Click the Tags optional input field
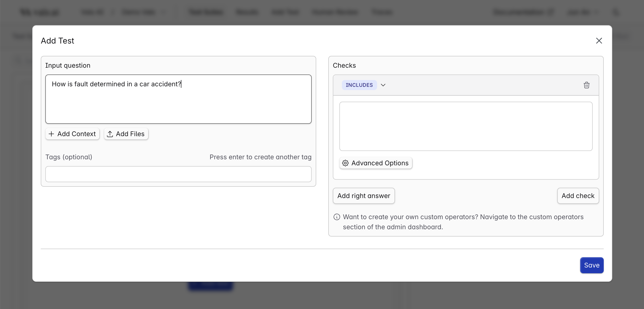 click(x=178, y=174)
